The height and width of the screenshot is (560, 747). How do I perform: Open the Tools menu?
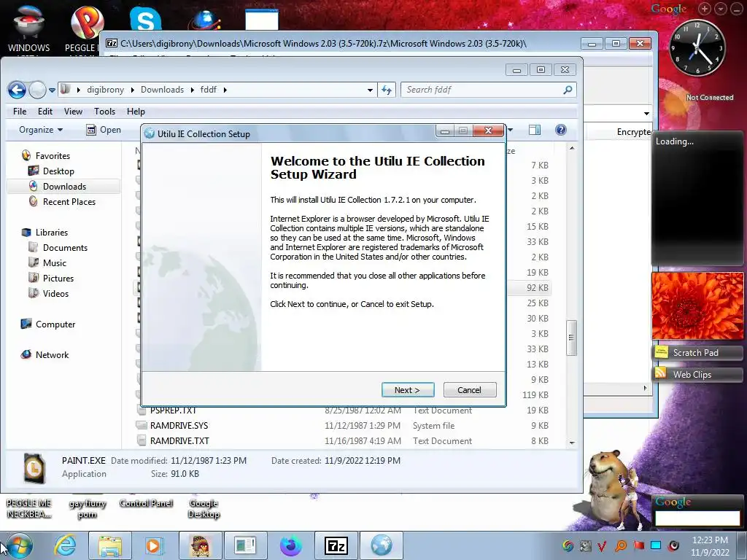(x=104, y=112)
